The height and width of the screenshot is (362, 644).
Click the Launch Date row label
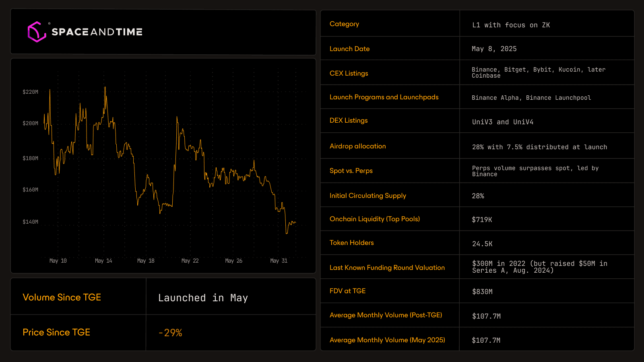[349, 49]
